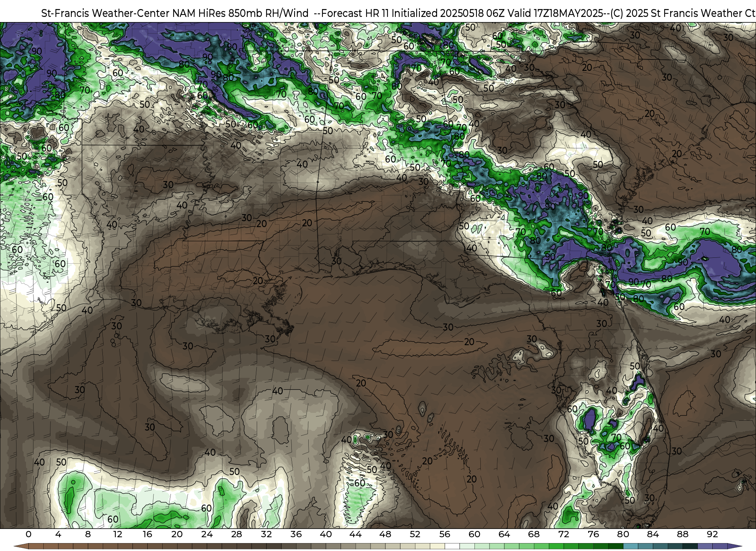Click "850mb RH/Wind" in the header
756x551 pixels.
click(268, 13)
